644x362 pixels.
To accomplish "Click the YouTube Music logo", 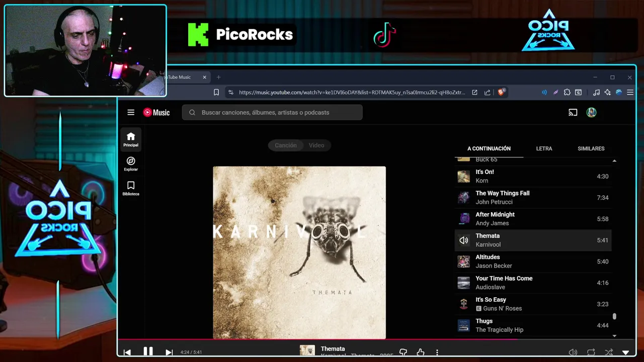I will 156,113.
